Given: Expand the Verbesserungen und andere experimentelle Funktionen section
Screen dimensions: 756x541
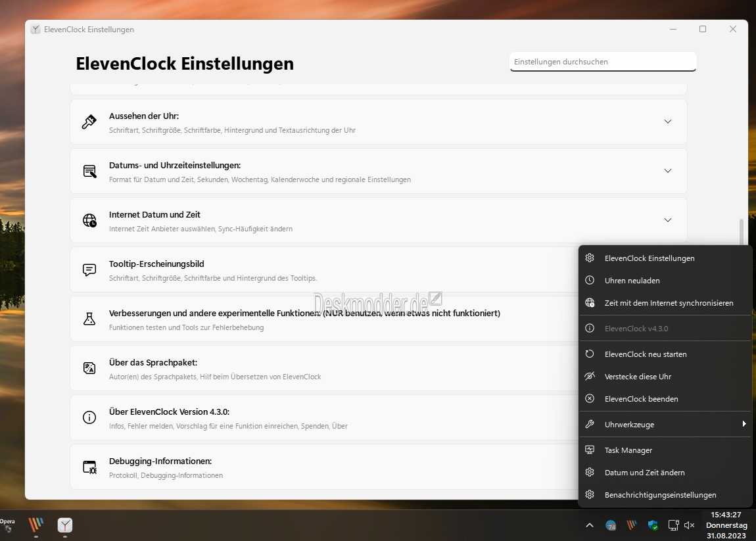Looking at the screenshot, I should (x=324, y=319).
